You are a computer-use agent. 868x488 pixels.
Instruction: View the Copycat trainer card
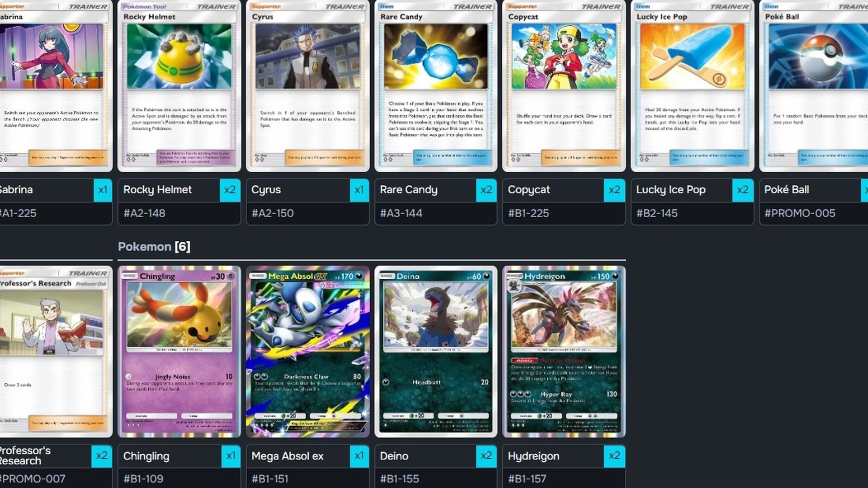564,85
